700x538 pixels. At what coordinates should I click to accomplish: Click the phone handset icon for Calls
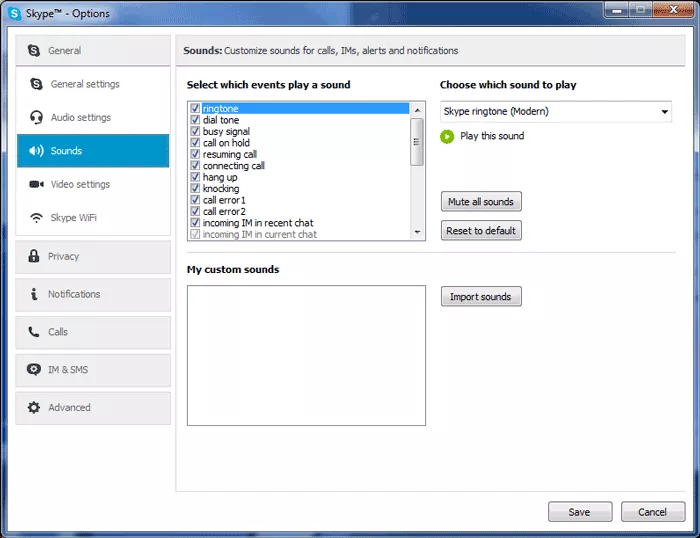34,332
